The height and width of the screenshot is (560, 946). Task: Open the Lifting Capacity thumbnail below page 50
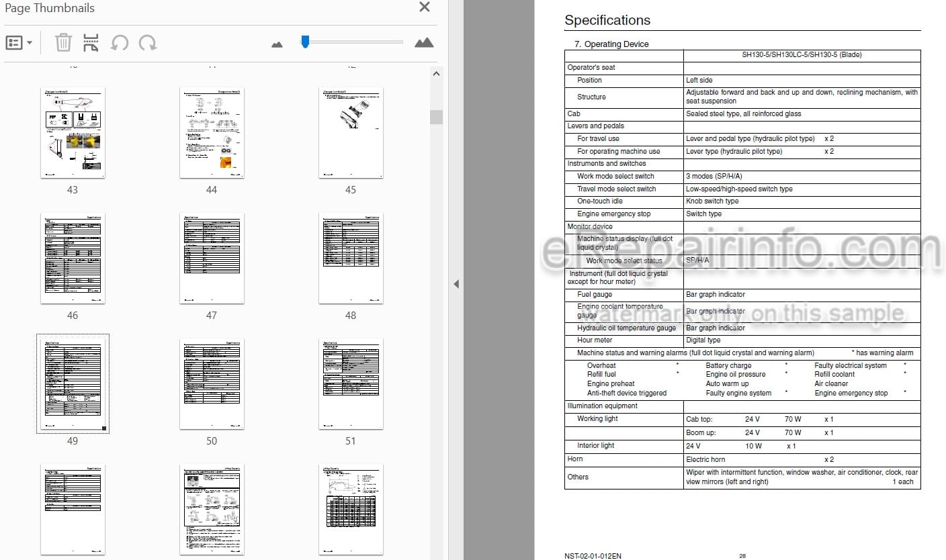(212, 509)
